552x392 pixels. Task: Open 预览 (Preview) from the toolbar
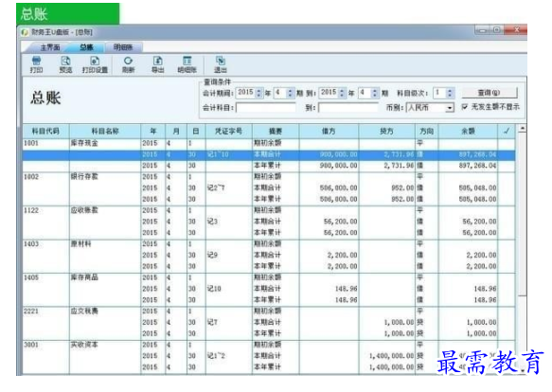coord(65,64)
